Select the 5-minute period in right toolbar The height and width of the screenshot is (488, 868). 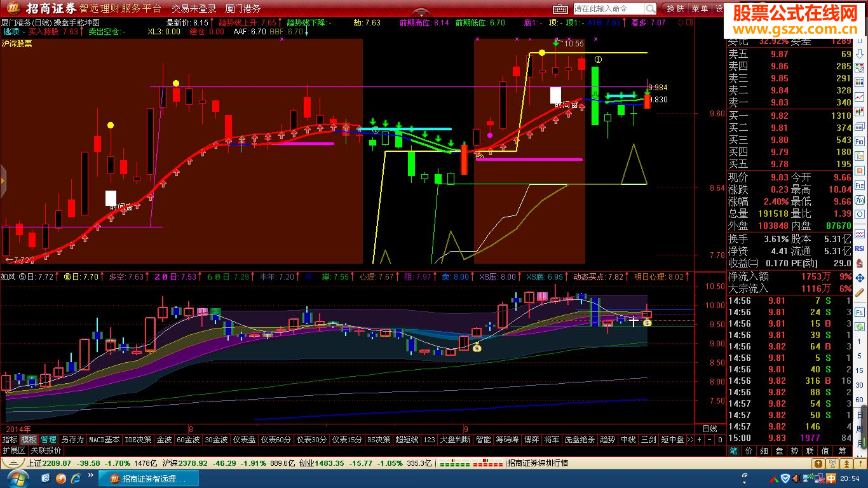click(x=860, y=356)
